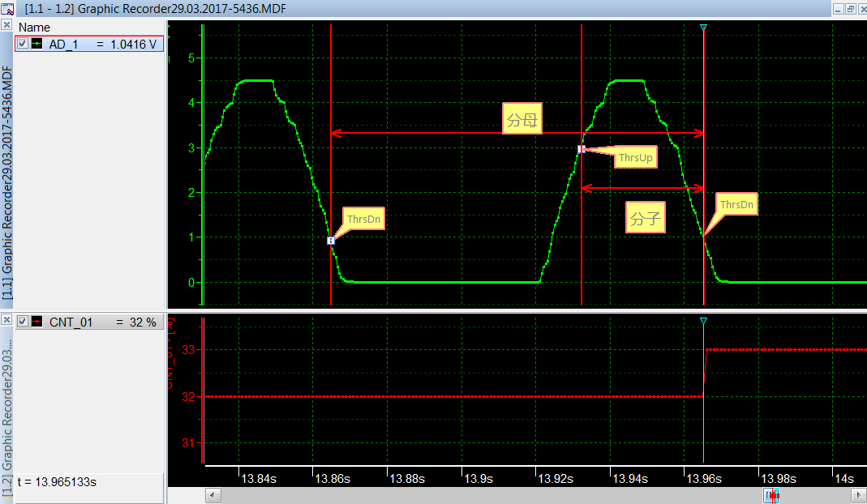This screenshot has height=504, width=867.
Task: Click the 分母 annotation label
Action: (522, 119)
